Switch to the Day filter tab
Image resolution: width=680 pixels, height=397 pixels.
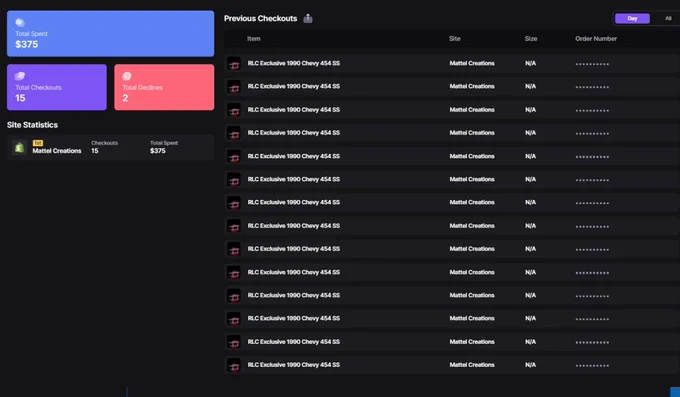632,18
